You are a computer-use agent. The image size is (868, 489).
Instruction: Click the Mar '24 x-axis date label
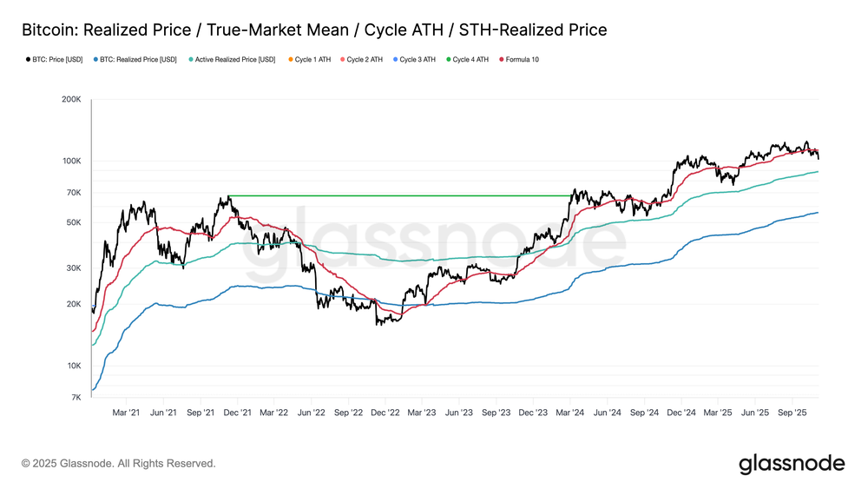[571, 413]
